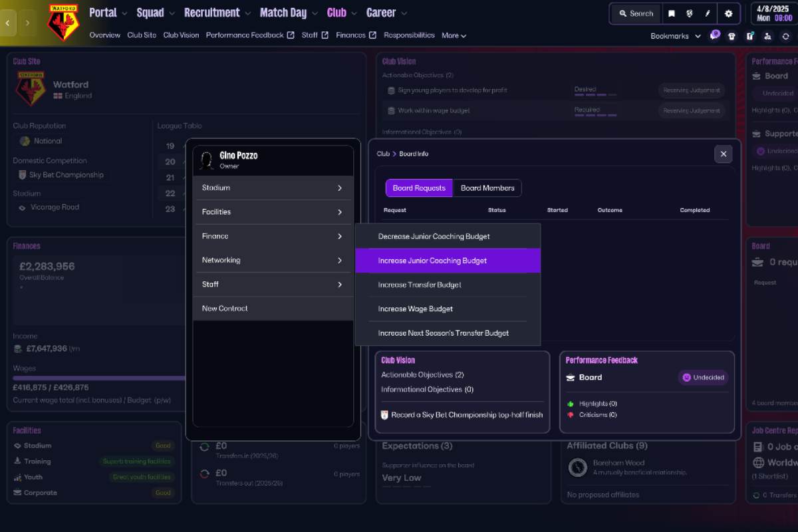Switch to Board Members view

(x=487, y=188)
